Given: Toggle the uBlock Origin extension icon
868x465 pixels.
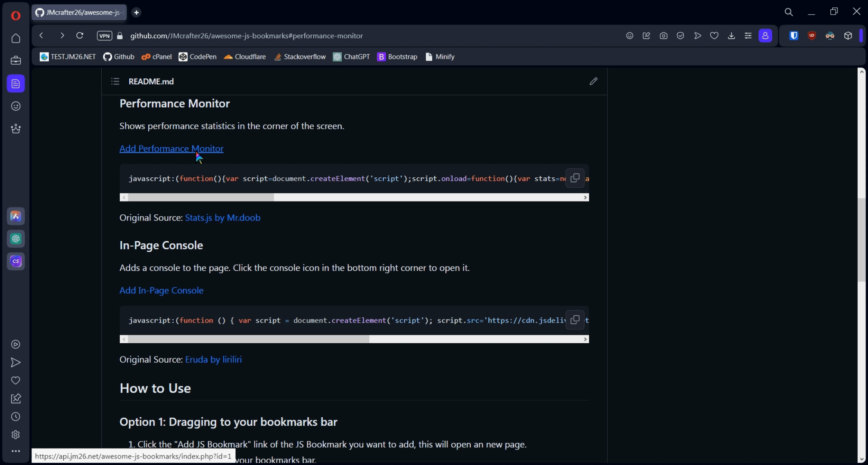Looking at the screenshot, I should tap(812, 36).
